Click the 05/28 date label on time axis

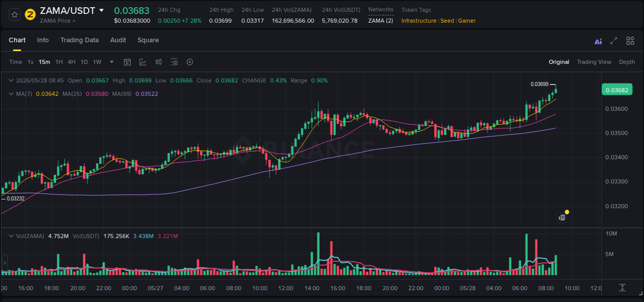[x=468, y=288]
